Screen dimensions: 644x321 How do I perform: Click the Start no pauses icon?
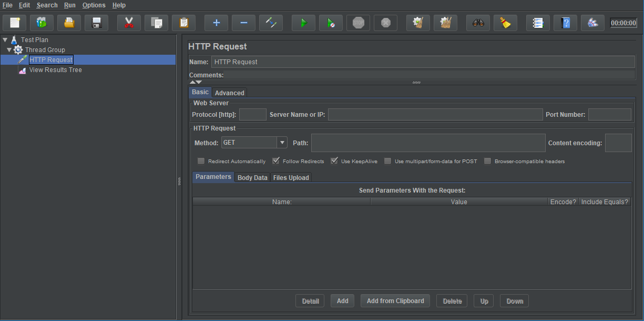point(331,23)
